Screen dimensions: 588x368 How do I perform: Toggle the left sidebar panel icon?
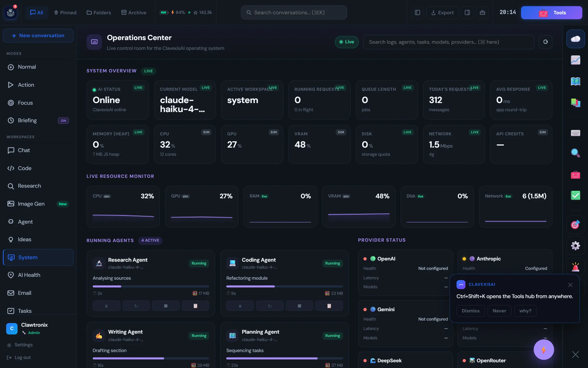pos(417,12)
